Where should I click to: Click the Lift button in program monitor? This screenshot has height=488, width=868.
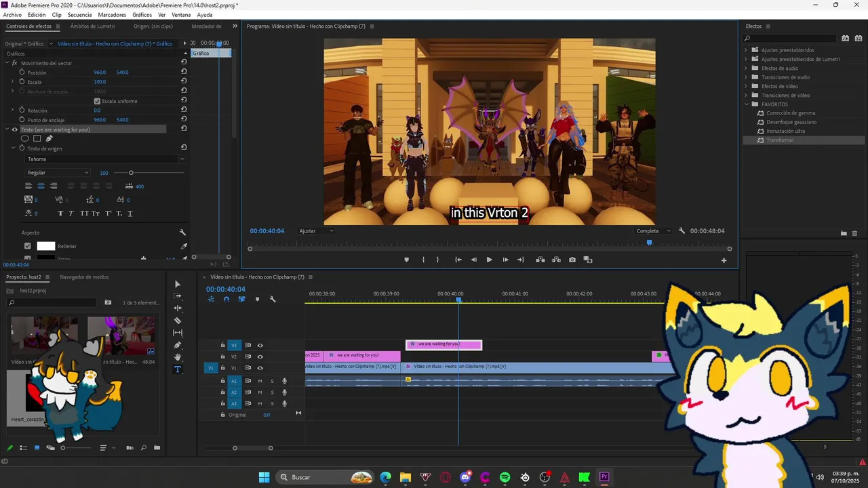(x=540, y=260)
